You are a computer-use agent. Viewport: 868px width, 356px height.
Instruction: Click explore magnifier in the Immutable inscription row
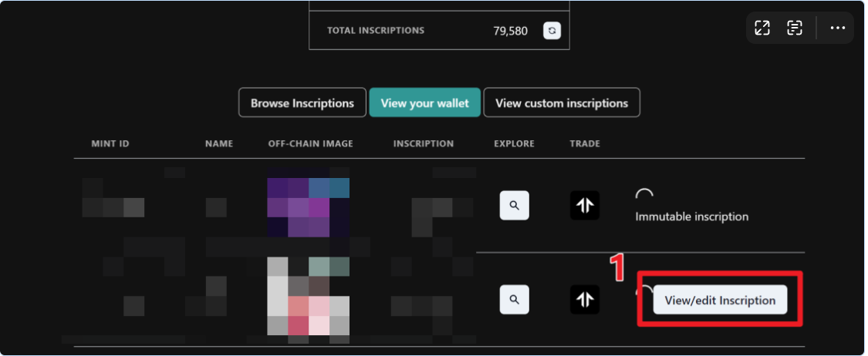click(x=515, y=206)
